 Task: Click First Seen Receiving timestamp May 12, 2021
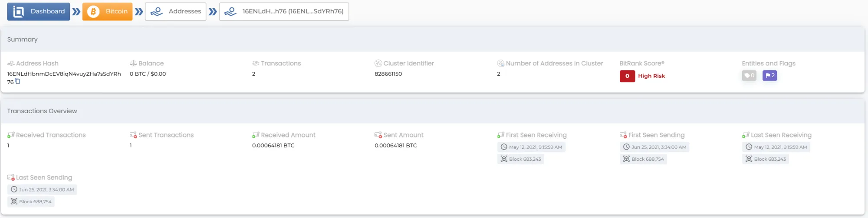click(531, 147)
